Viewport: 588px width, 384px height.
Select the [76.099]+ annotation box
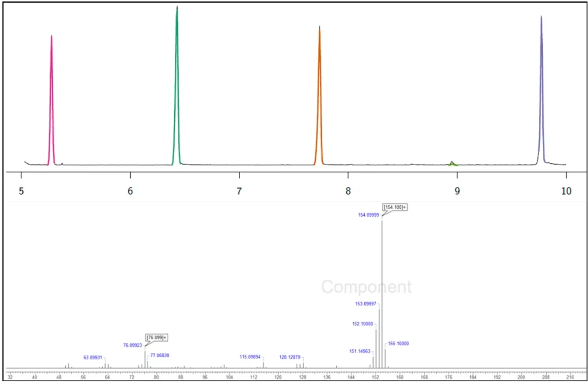pos(157,338)
